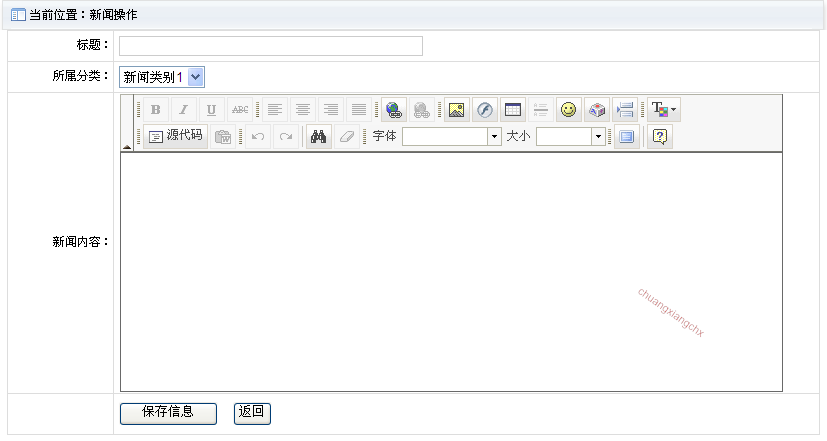The height and width of the screenshot is (441, 827).
Task: Insert a table using the table icon
Action: coord(513,109)
